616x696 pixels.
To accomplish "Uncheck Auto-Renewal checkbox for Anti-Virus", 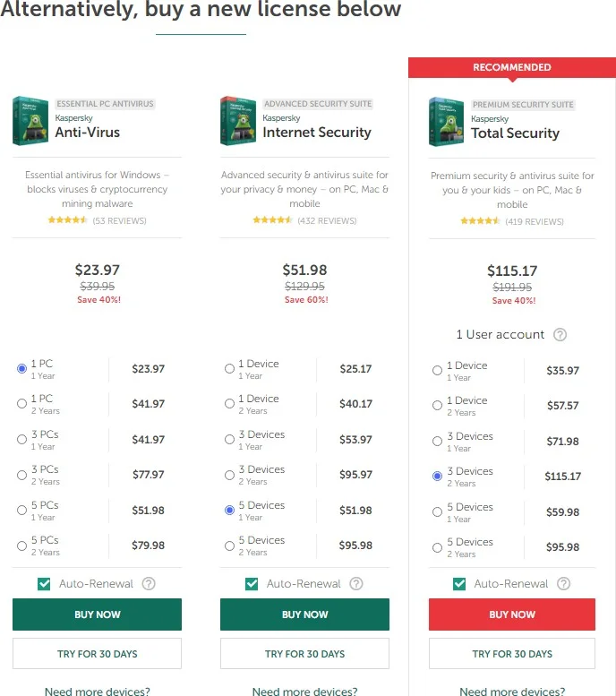I will click(x=44, y=584).
